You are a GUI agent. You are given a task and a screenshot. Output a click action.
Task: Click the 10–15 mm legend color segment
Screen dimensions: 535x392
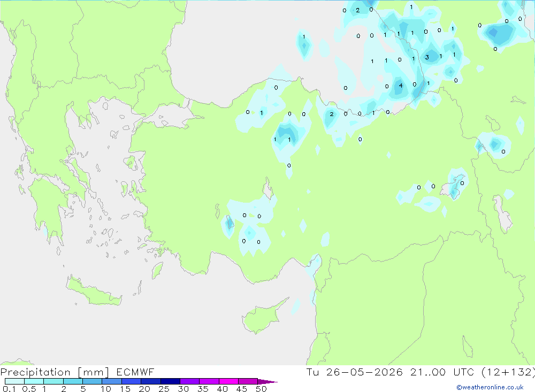click(x=112, y=381)
